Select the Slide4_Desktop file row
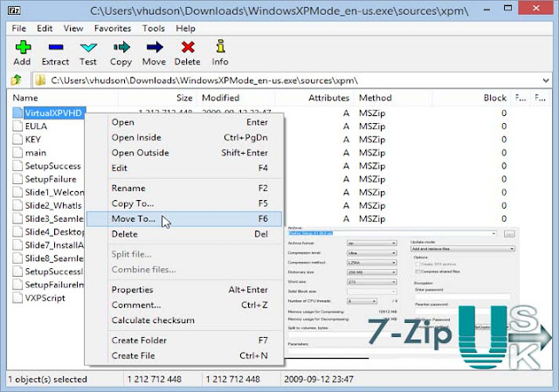Viewport: 559px width, 392px height. pyautogui.click(x=54, y=232)
